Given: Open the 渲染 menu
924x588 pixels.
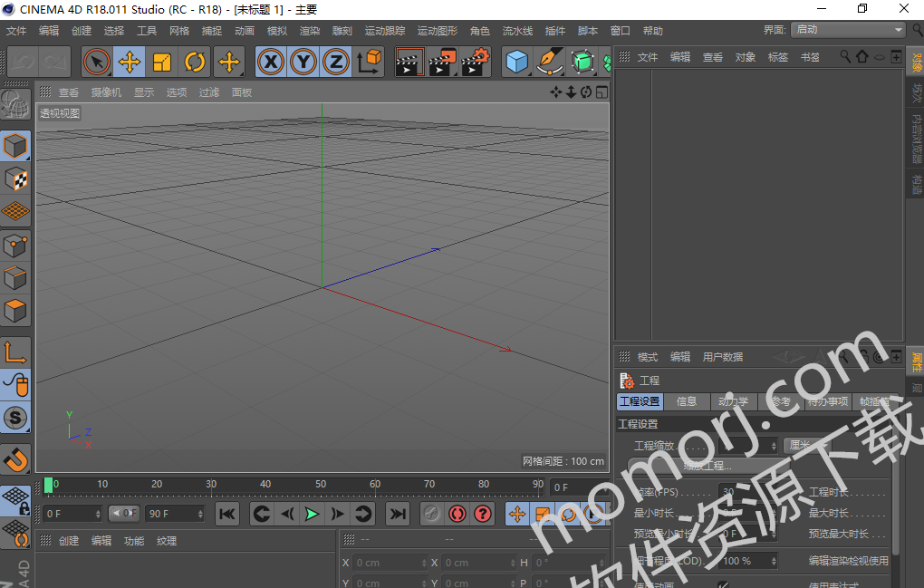Looking at the screenshot, I should click(x=310, y=31).
